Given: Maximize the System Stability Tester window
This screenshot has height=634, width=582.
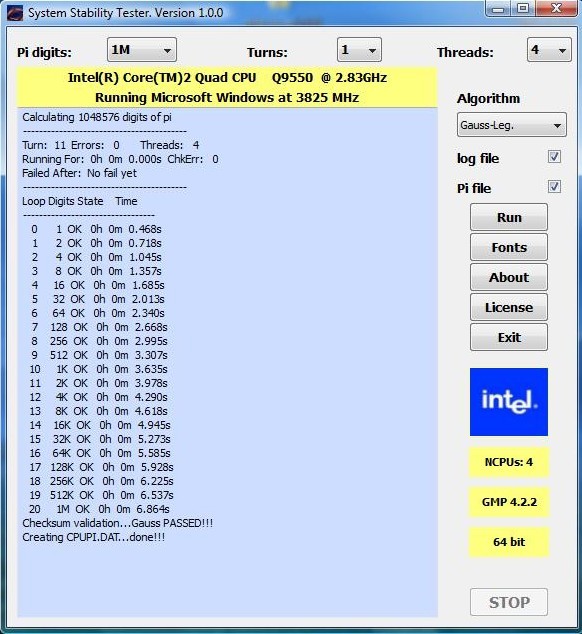Looking at the screenshot, I should click(x=523, y=8).
